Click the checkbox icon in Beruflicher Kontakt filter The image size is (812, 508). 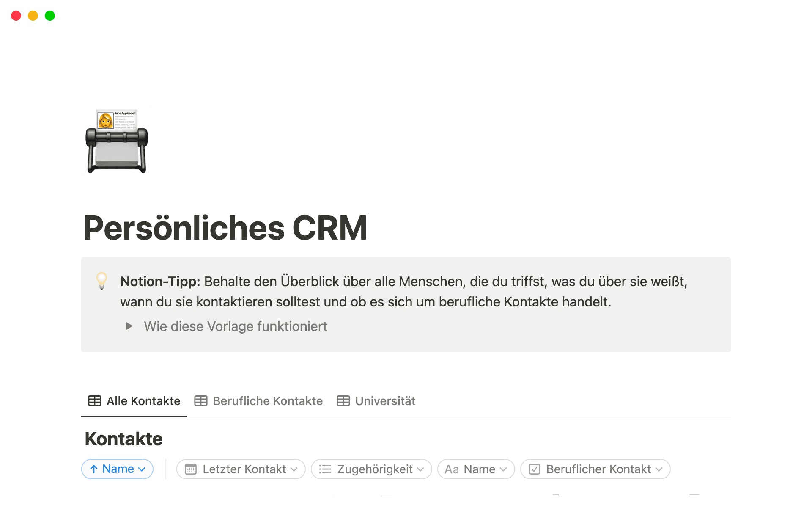(535, 469)
